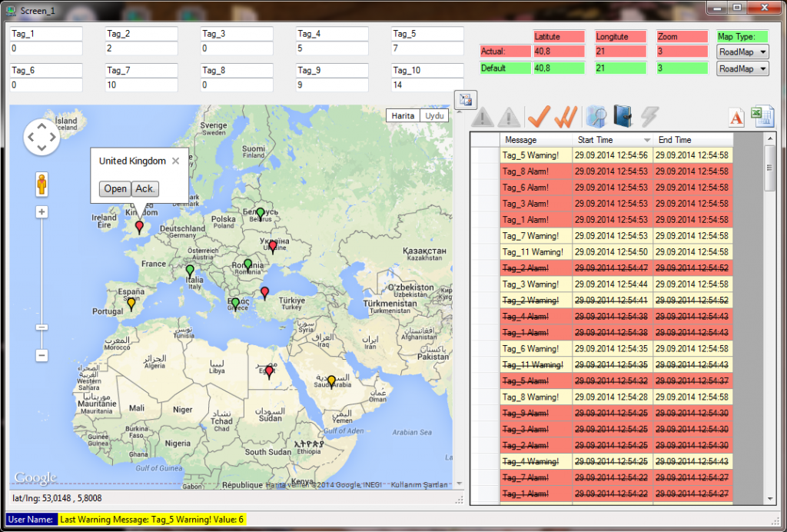Open the Default RoadMap map type dropdown
The image size is (787, 532).
(x=743, y=68)
